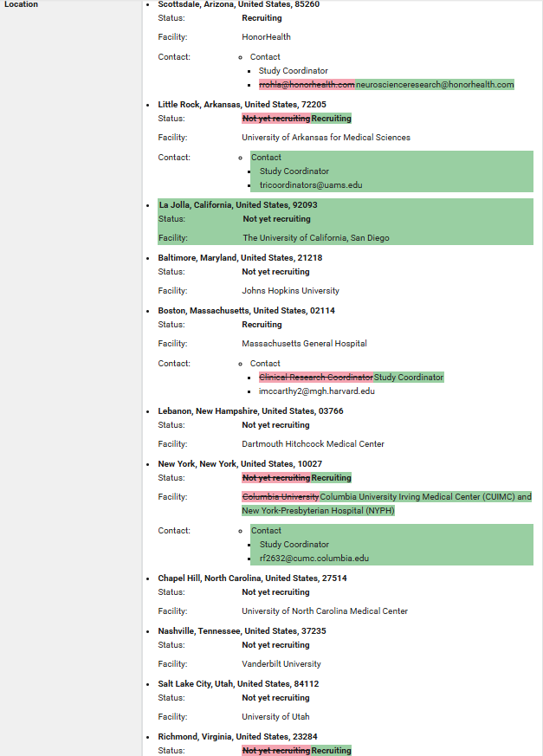Select the New York, New York location heading
The width and height of the screenshot is (543, 756).
click(x=240, y=464)
